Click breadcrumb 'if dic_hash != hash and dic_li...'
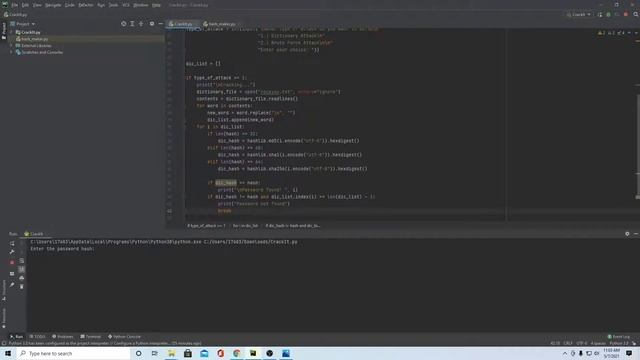Viewport: 640px width, 360px height. pyautogui.click(x=293, y=225)
